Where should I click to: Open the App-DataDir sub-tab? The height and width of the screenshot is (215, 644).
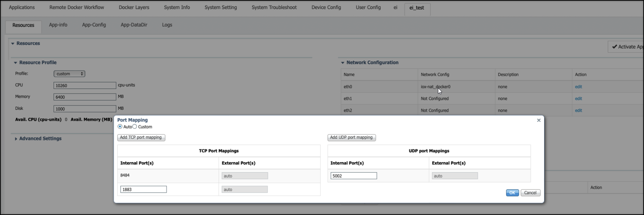pyautogui.click(x=134, y=25)
